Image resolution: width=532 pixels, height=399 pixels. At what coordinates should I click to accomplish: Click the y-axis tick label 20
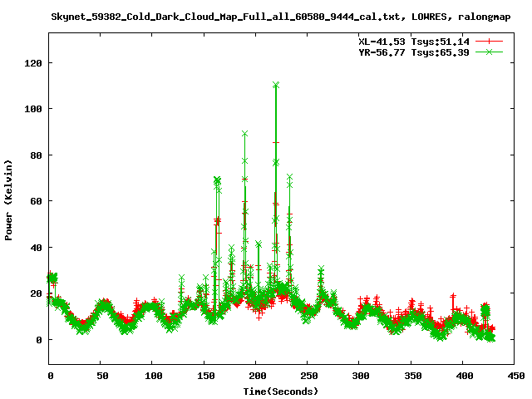coord(36,293)
